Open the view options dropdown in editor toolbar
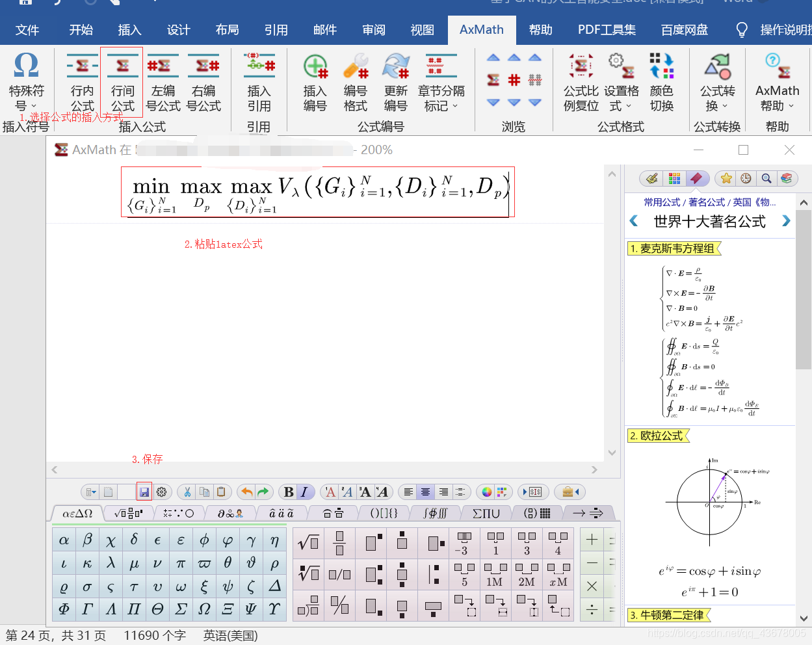 coord(90,492)
